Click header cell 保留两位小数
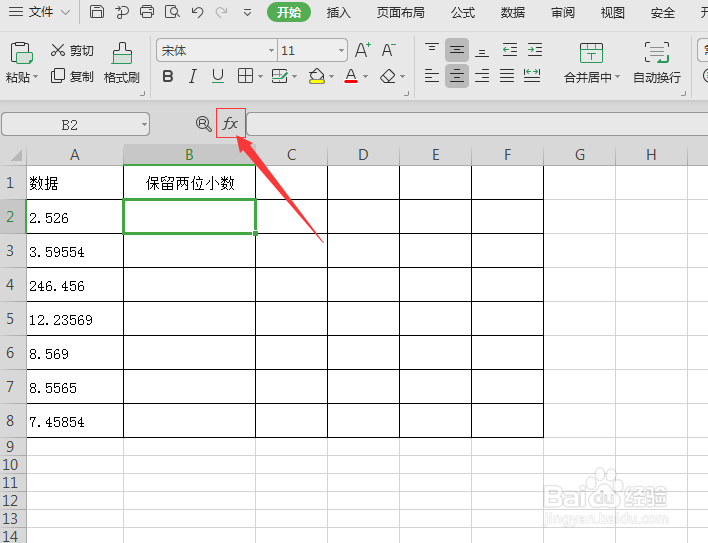The height and width of the screenshot is (543, 708). coord(189,183)
